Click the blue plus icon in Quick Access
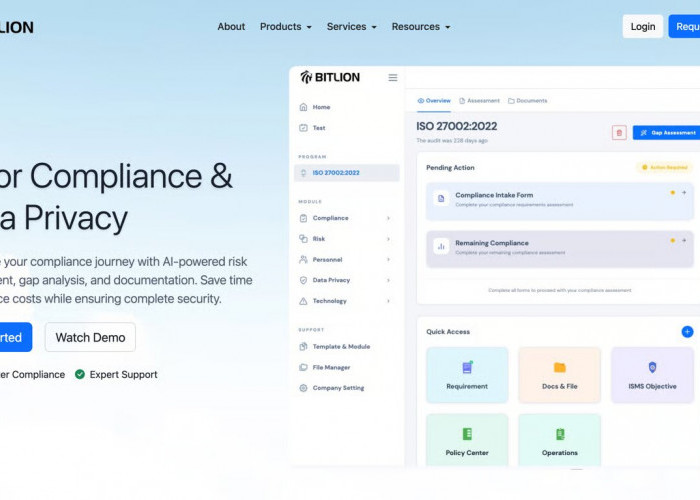Viewport: 700px width, 500px height. tap(687, 331)
